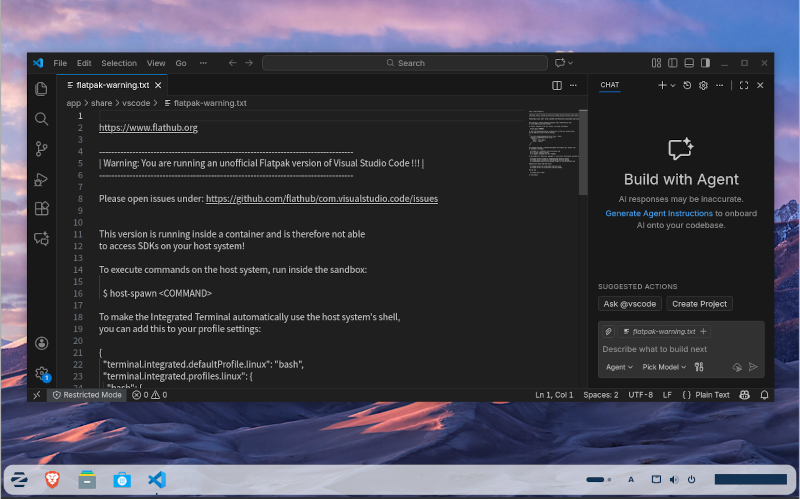Open the Explorer view in activity bar
Screen dimensions: 800x499
pos(41,89)
